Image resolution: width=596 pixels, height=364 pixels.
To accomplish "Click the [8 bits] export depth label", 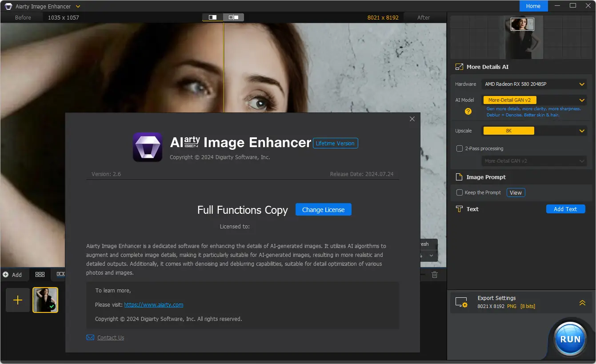I will pyautogui.click(x=528, y=306).
